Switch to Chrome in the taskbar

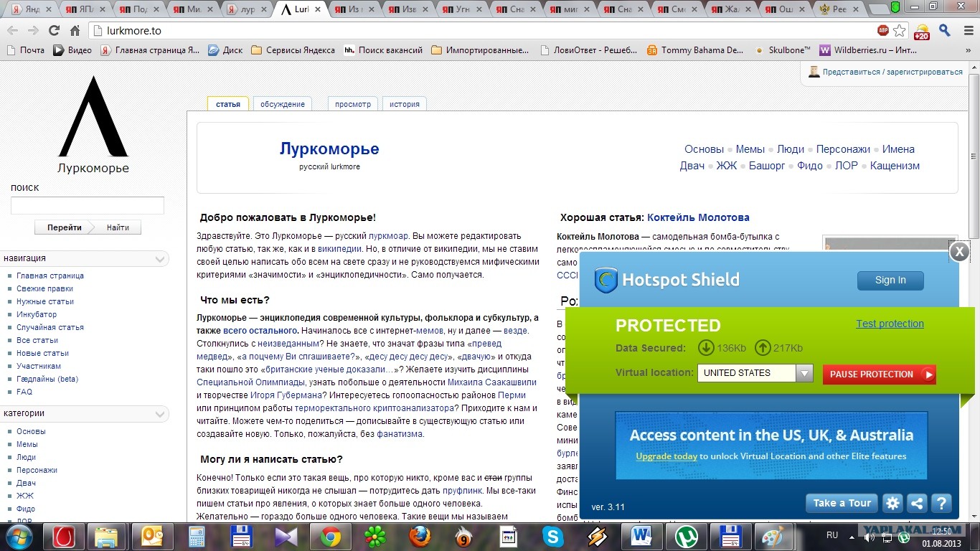330,537
